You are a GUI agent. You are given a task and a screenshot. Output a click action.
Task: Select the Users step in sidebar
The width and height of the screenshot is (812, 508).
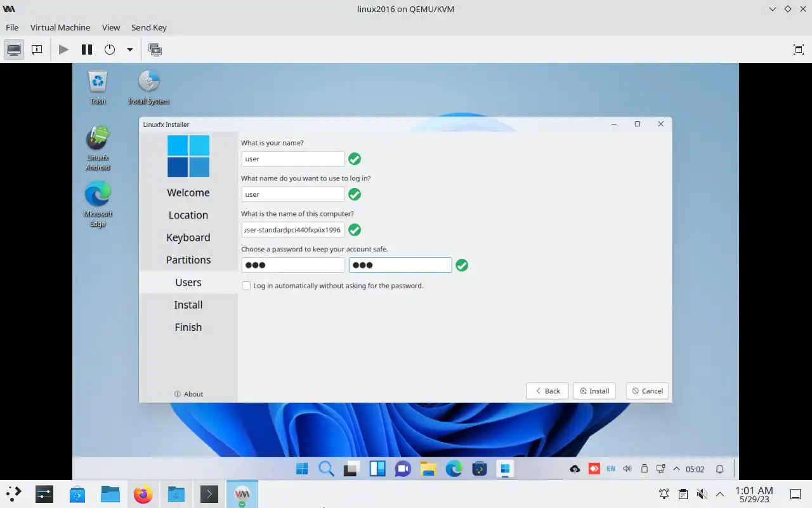[188, 282]
